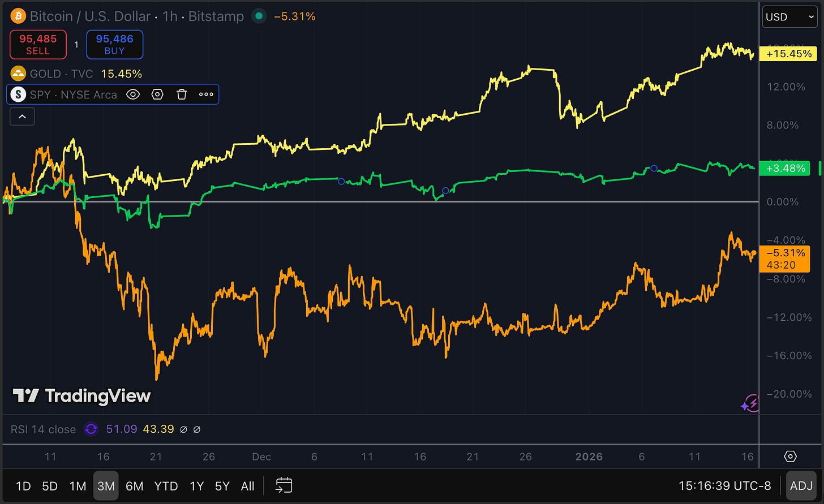Toggle the ADJ adjusted data button
Image resolution: width=824 pixels, height=504 pixels.
pos(801,486)
